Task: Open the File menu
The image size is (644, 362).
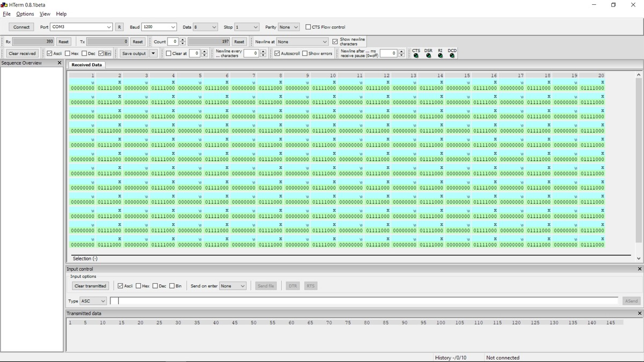Action: (6, 14)
